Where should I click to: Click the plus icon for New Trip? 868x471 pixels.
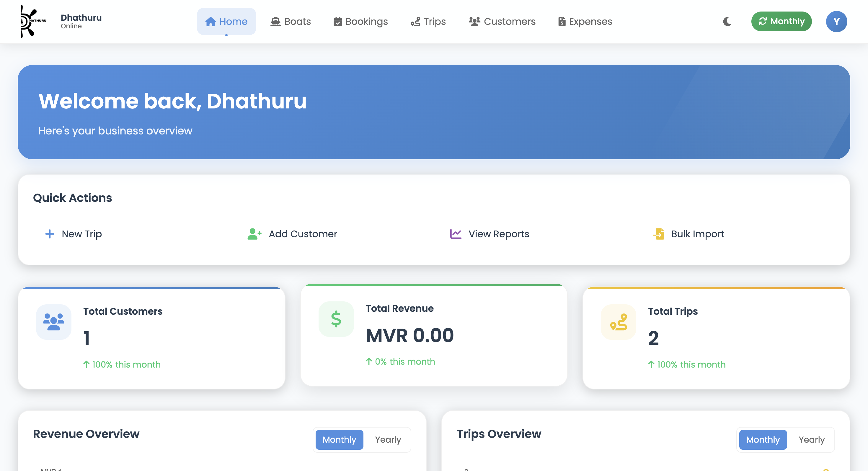[50, 234]
